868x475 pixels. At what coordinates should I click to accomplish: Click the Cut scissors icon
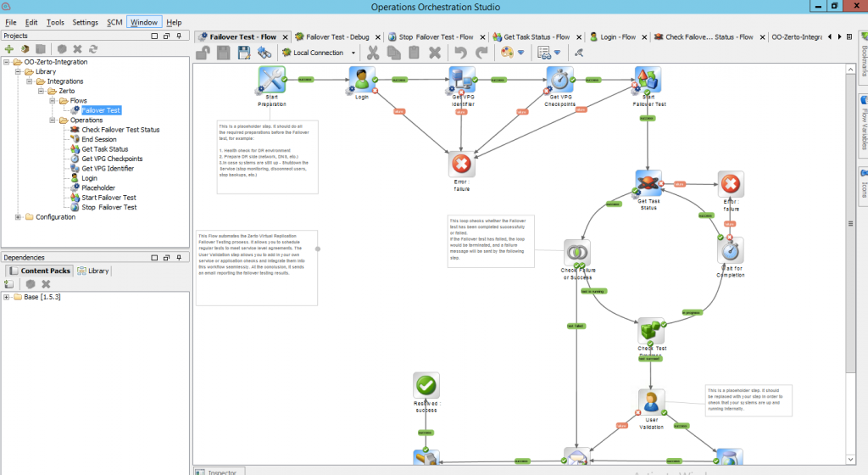pos(373,53)
